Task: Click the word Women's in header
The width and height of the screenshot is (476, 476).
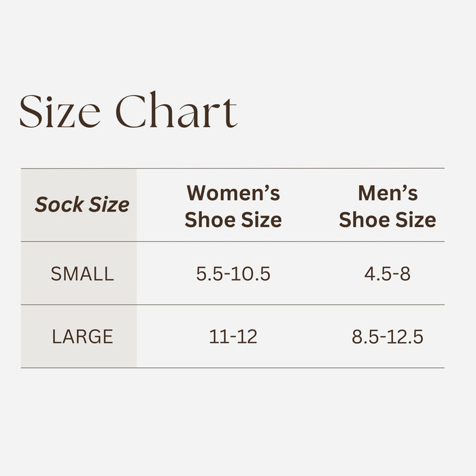Action: click(x=233, y=193)
